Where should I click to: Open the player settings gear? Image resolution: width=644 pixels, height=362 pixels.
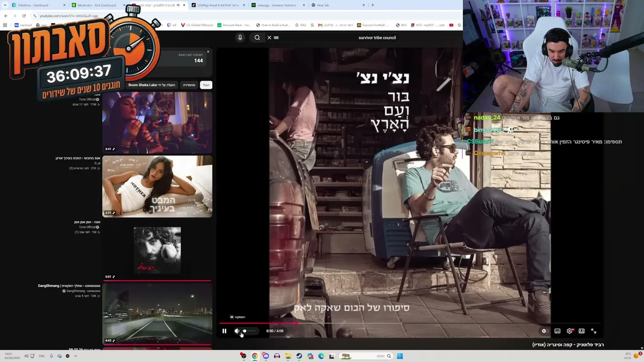(570, 331)
